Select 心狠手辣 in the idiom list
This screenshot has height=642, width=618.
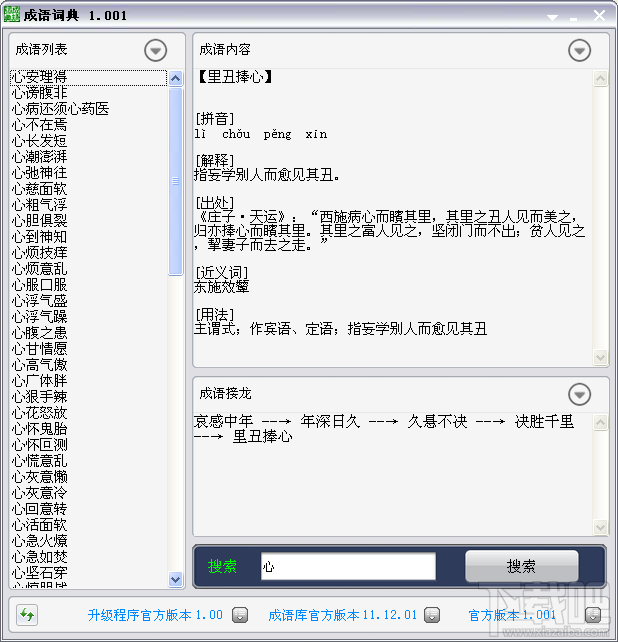pyautogui.click(x=40, y=397)
